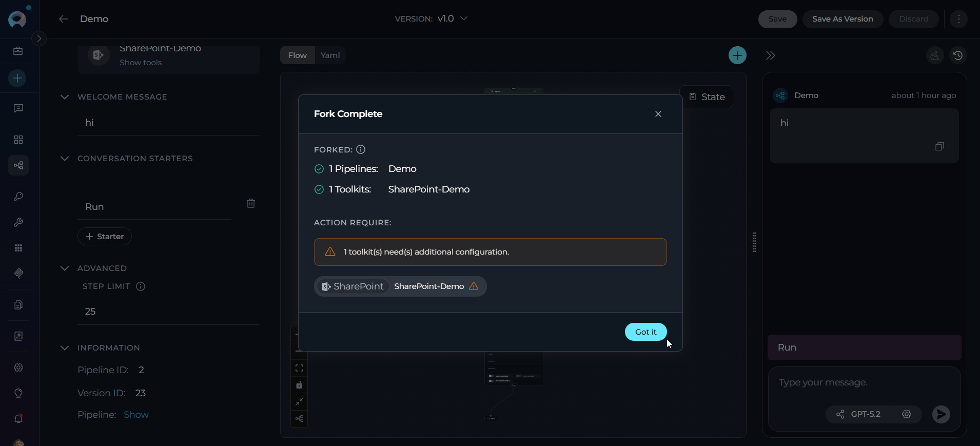The height and width of the screenshot is (446, 980).
Task: Click the clear chat broom icon
Action: [935, 55]
